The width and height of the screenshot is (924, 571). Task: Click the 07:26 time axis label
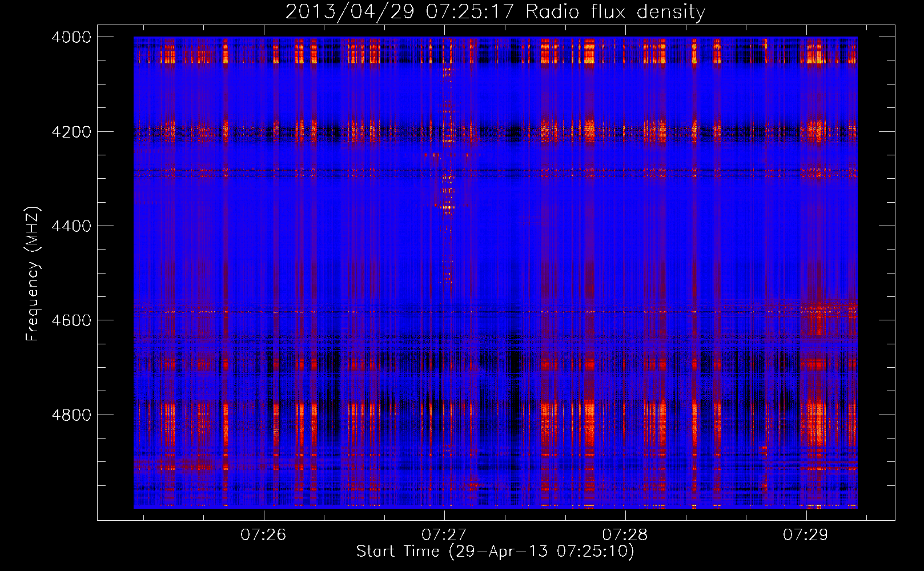(263, 535)
